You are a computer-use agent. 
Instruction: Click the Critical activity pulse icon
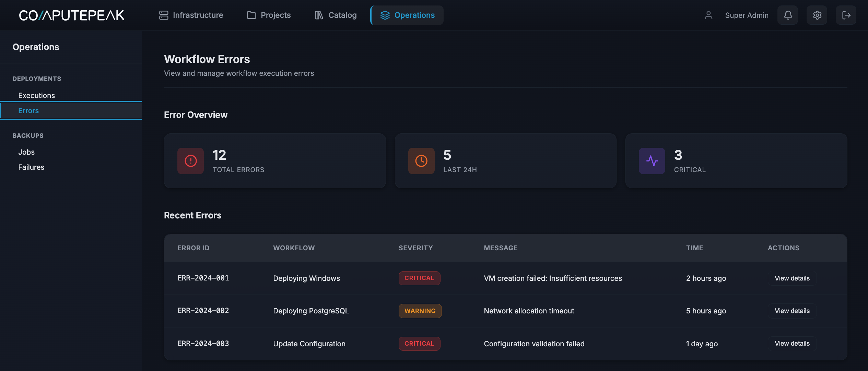(x=652, y=160)
